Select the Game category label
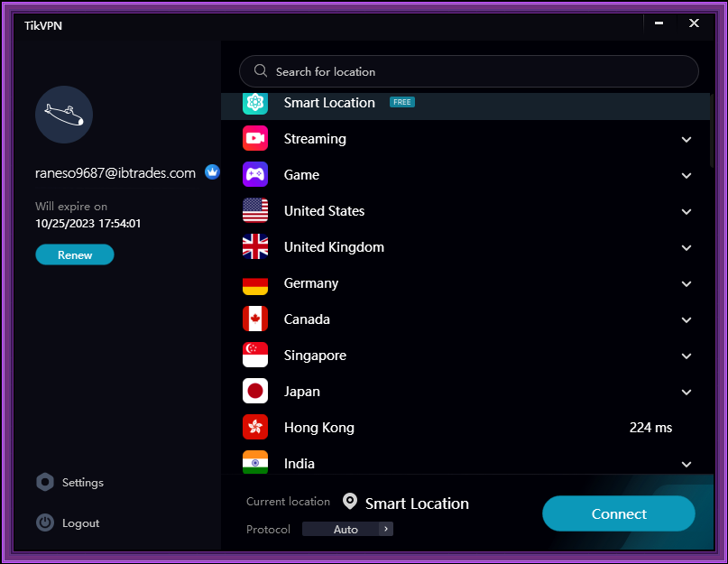Viewport: 728px width, 564px height. pyautogui.click(x=301, y=175)
